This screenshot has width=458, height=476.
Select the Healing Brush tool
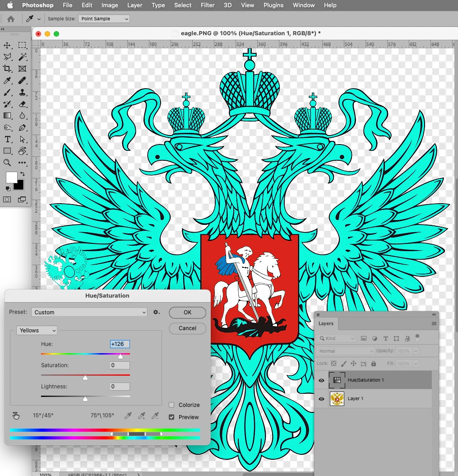pos(22,80)
